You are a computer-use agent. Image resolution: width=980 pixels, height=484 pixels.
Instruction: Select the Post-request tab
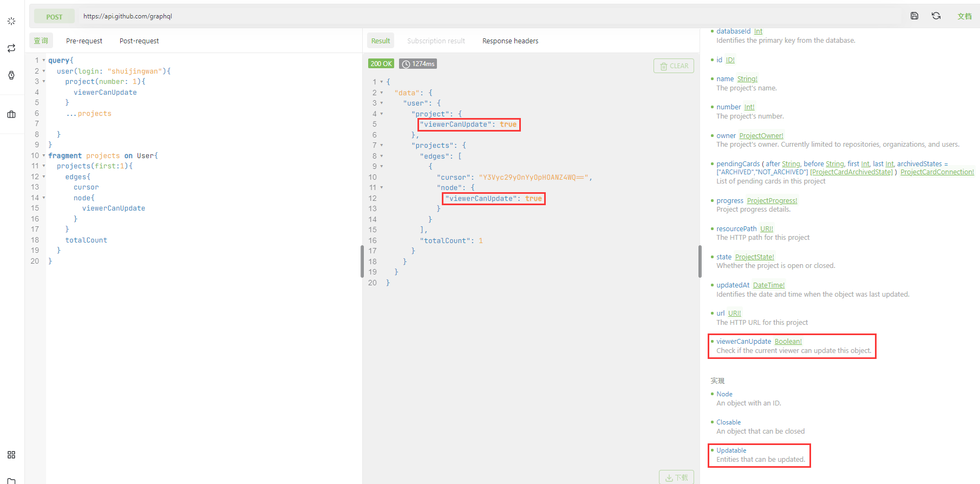click(139, 41)
